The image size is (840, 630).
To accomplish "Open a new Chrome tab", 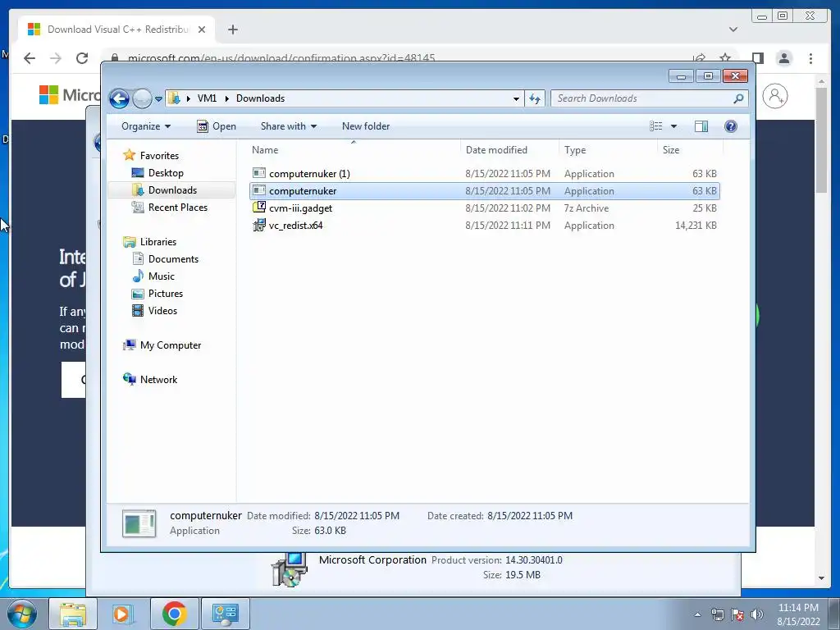I will click(x=232, y=30).
